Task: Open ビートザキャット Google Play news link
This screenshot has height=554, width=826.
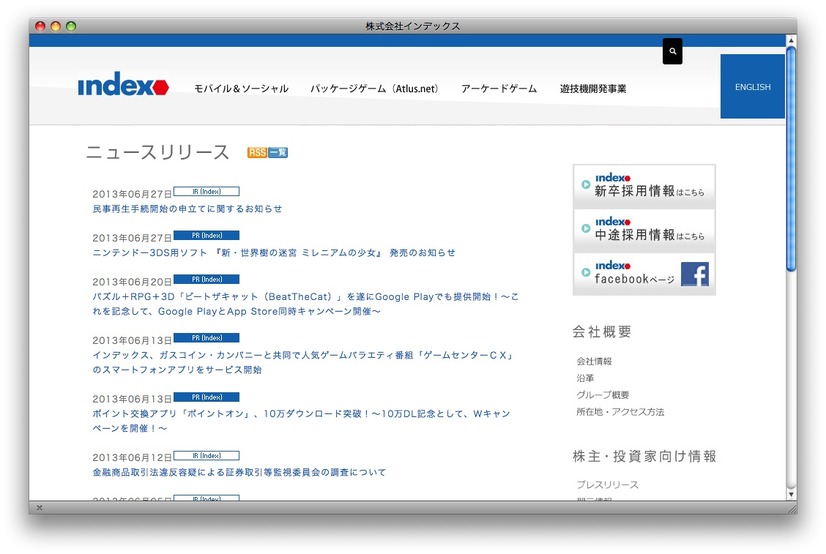Action: [x=306, y=304]
